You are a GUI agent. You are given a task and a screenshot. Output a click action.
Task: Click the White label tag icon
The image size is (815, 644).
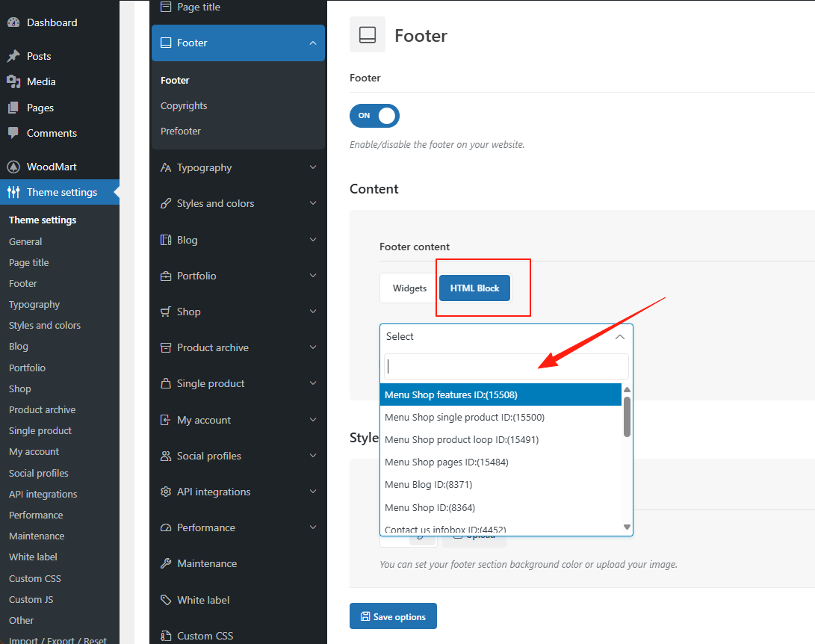(166, 600)
